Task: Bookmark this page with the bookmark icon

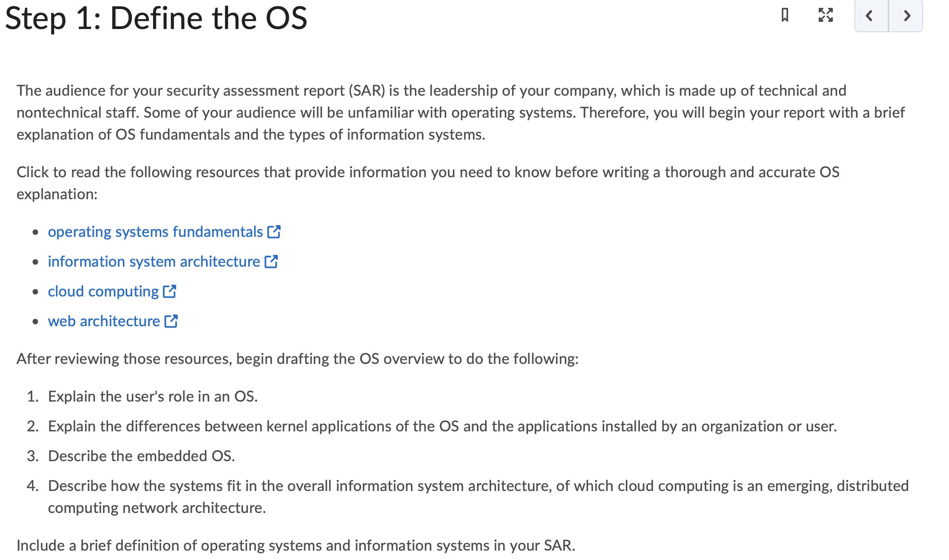Action: tap(785, 16)
